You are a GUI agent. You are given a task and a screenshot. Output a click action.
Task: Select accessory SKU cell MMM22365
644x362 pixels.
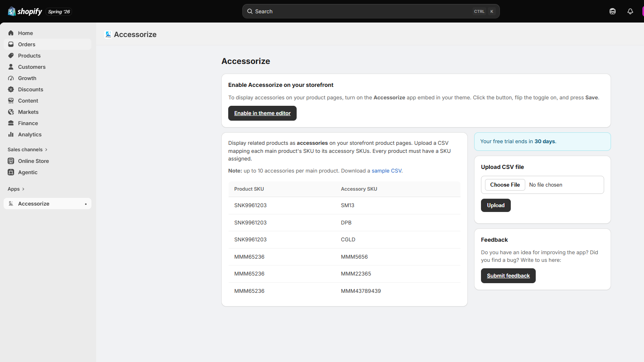(x=356, y=274)
